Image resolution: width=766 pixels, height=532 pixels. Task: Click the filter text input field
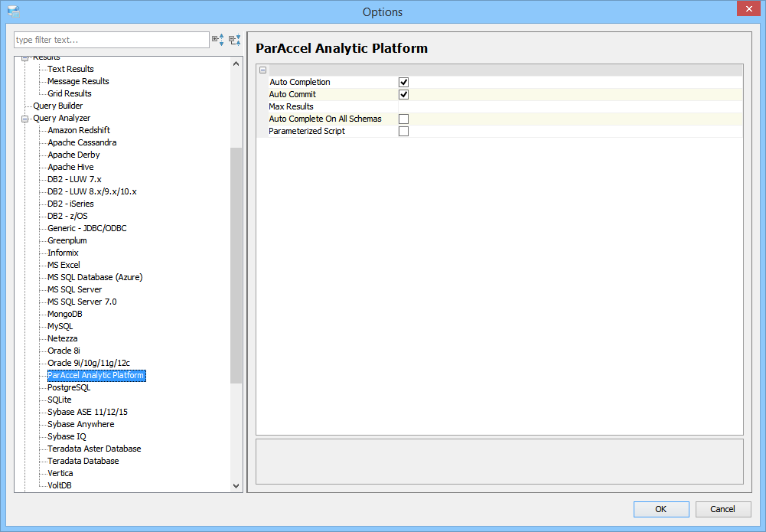111,40
